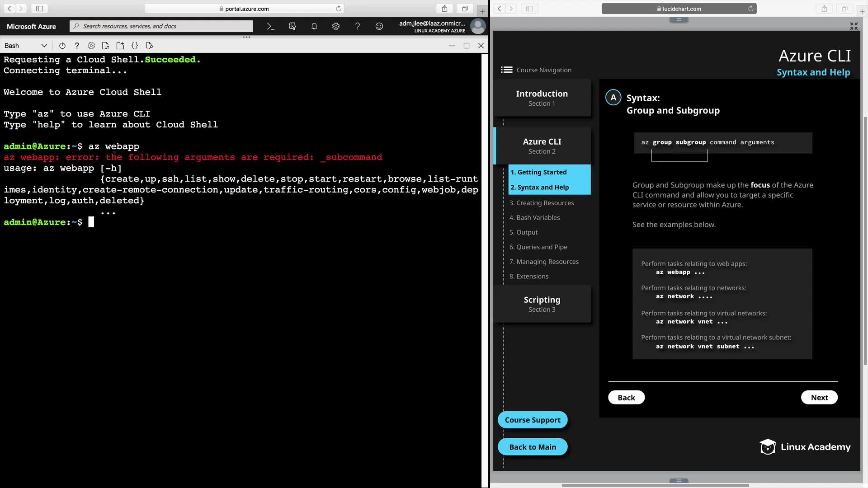Open new Cloud Shell session icon
The height and width of the screenshot is (488, 868).
point(120,46)
